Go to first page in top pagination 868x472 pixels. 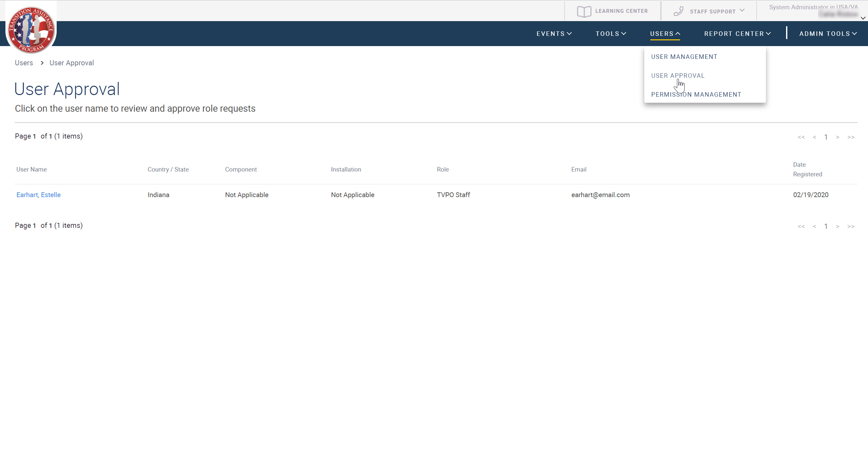coord(801,137)
